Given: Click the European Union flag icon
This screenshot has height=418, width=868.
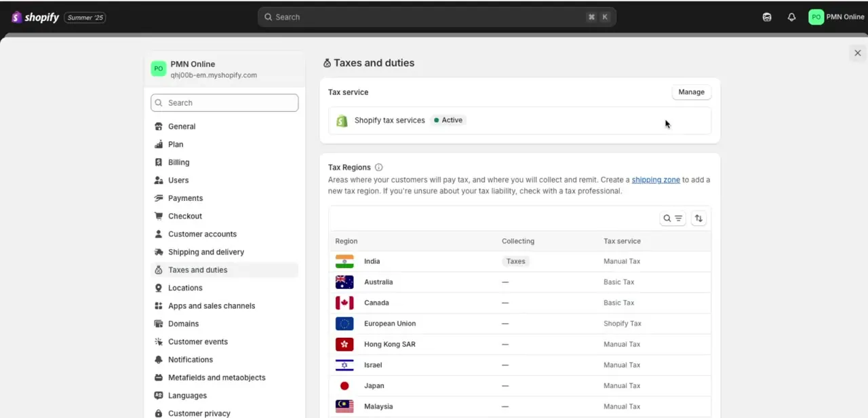Looking at the screenshot, I should pos(344,324).
